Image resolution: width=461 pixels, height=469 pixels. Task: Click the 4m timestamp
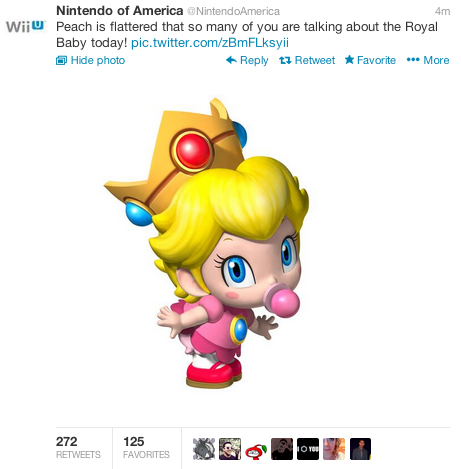pos(442,11)
